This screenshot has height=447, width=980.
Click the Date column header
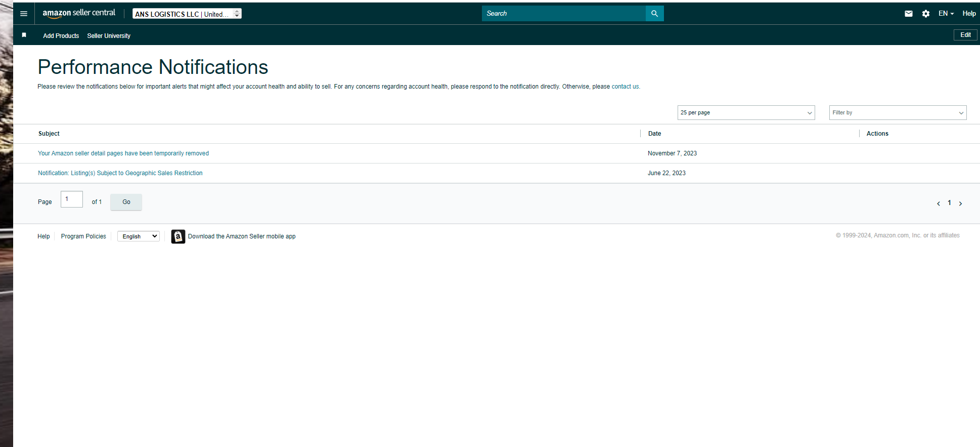654,134
